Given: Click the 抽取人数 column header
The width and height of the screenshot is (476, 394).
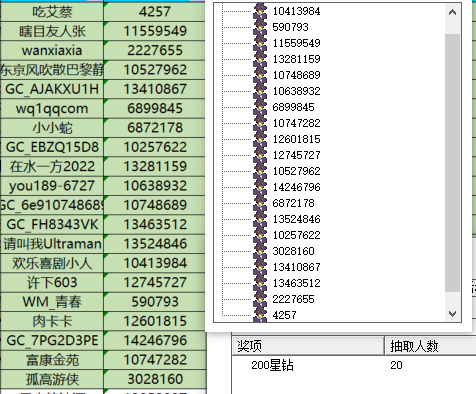Looking at the screenshot, I should [430, 346].
